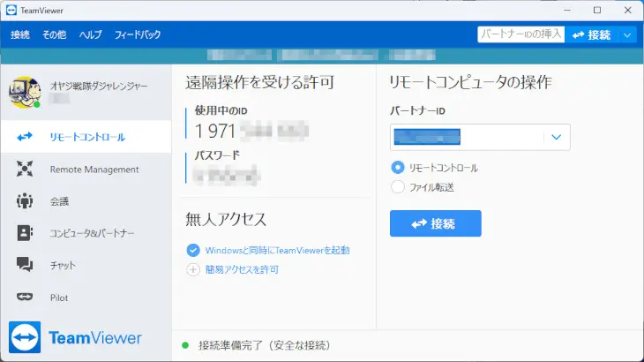Click the Windowsと同時にTeamViewerを起動 link
Image resolution: width=644 pixels, height=362 pixels.
pyautogui.click(x=277, y=250)
